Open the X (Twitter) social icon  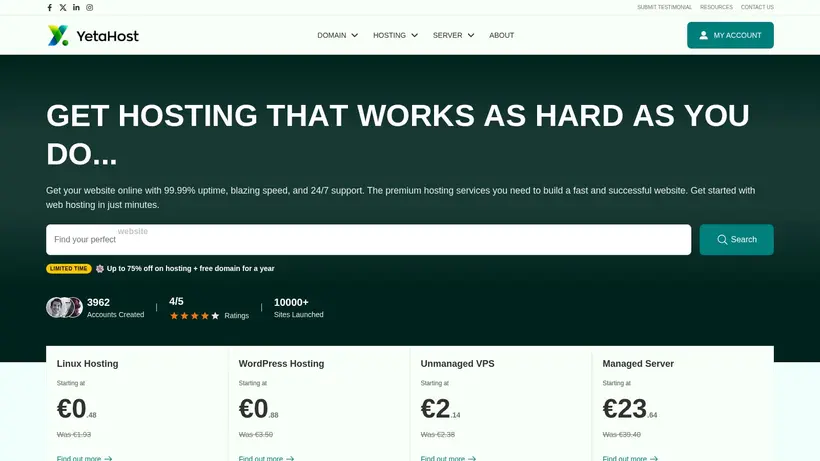click(63, 7)
